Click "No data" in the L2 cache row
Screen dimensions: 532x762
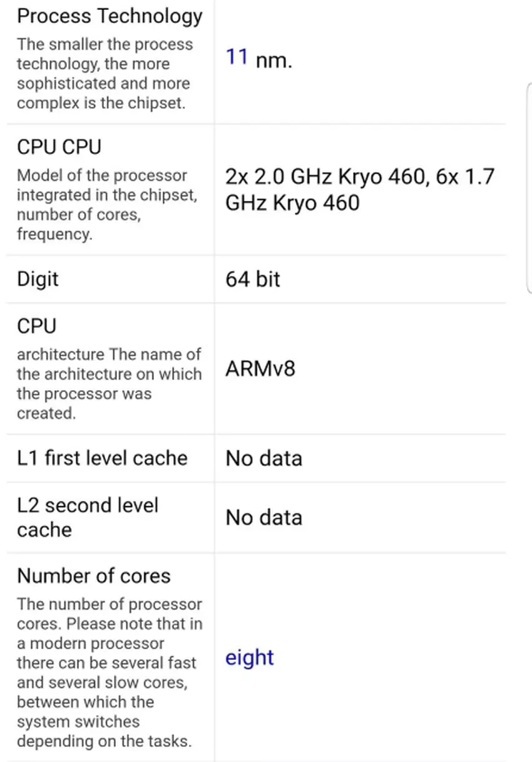pyautogui.click(x=263, y=518)
